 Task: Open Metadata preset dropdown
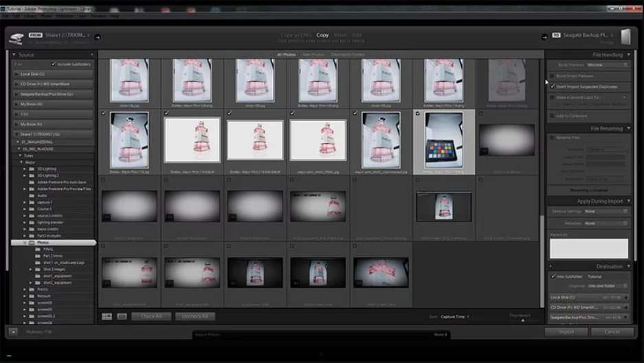[606, 223]
